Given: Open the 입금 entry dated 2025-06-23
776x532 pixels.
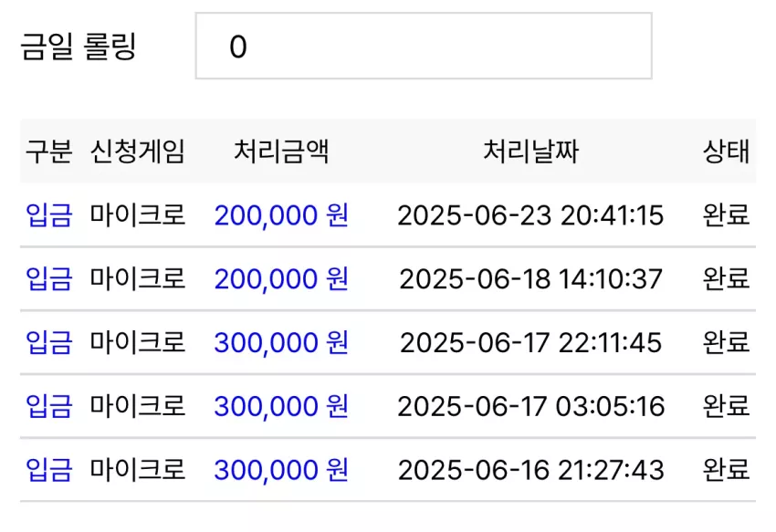Looking at the screenshot, I should tap(49, 215).
